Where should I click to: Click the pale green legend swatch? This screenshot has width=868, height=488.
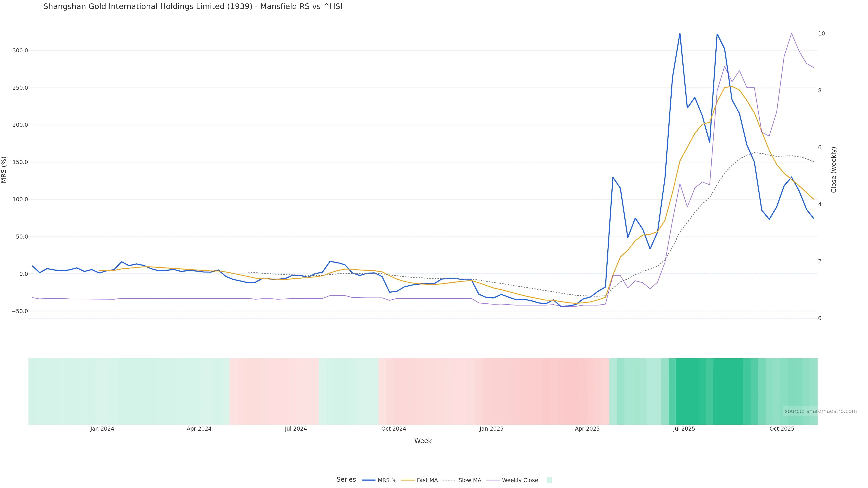pos(549,480)
